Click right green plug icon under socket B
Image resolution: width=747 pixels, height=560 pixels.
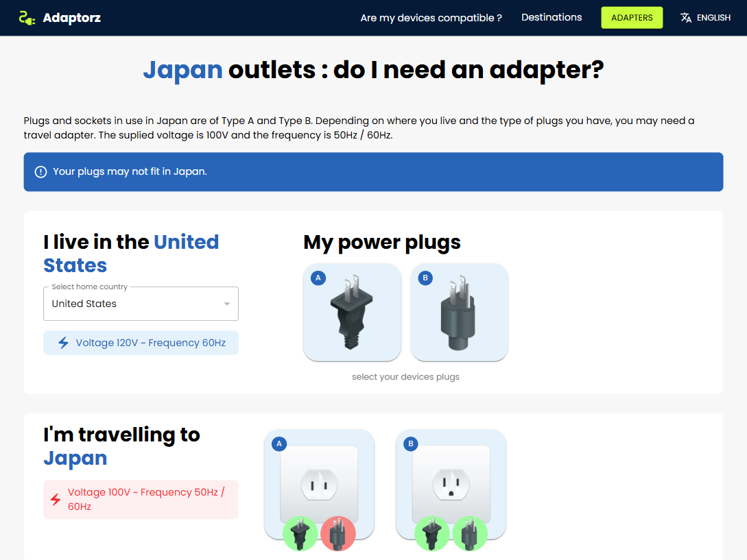pyautogui.click(x=470, y=534)
